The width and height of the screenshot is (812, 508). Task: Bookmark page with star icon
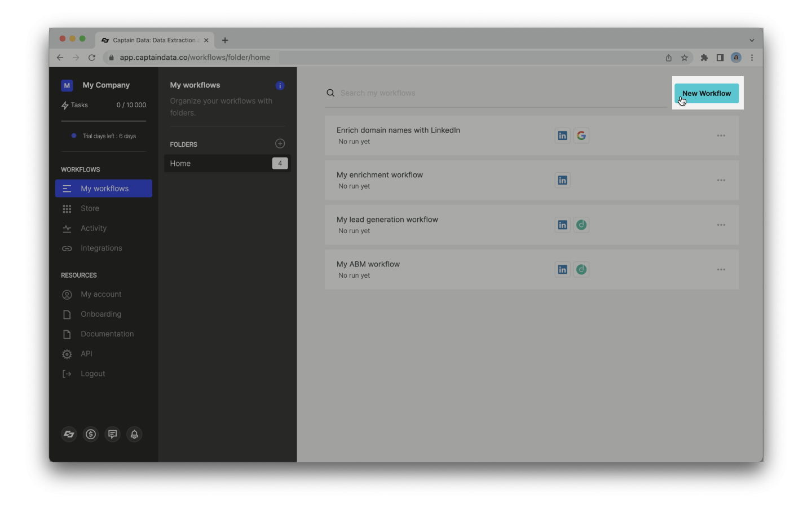pos(685,58)
